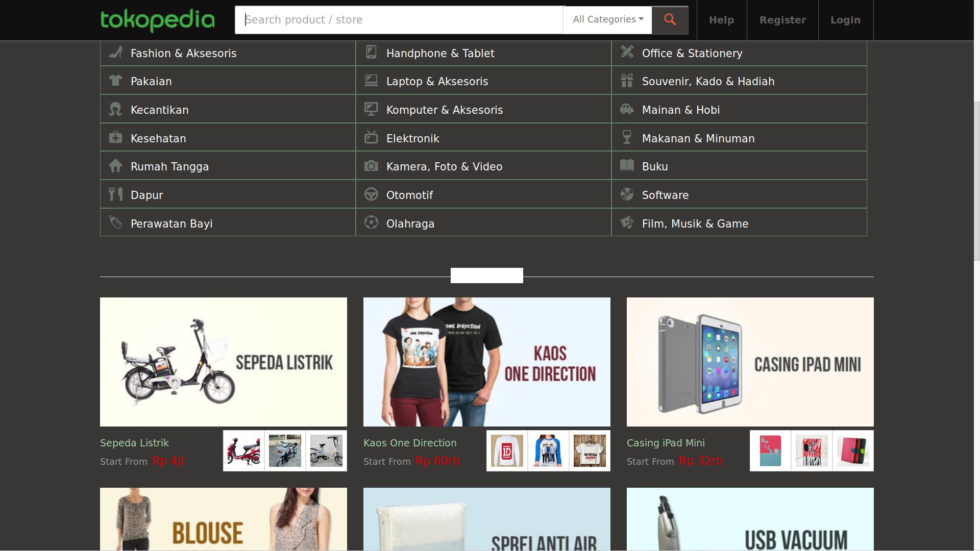The image size is (980, 551).
Task: Open the zebra pattern iPad case thumbnail
Action: tap(812, 450)
